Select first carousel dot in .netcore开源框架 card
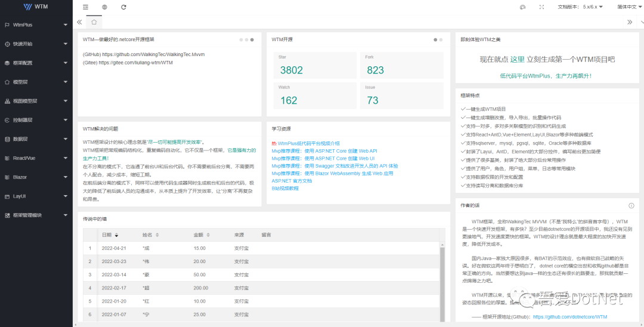The width and height of the screenshot is (644, 327). click(x=241, y=40)
